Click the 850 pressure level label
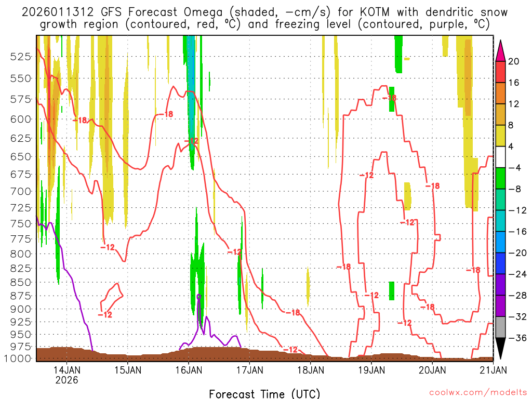Screen dimensions: 532x399 click(x=21, y=282)
